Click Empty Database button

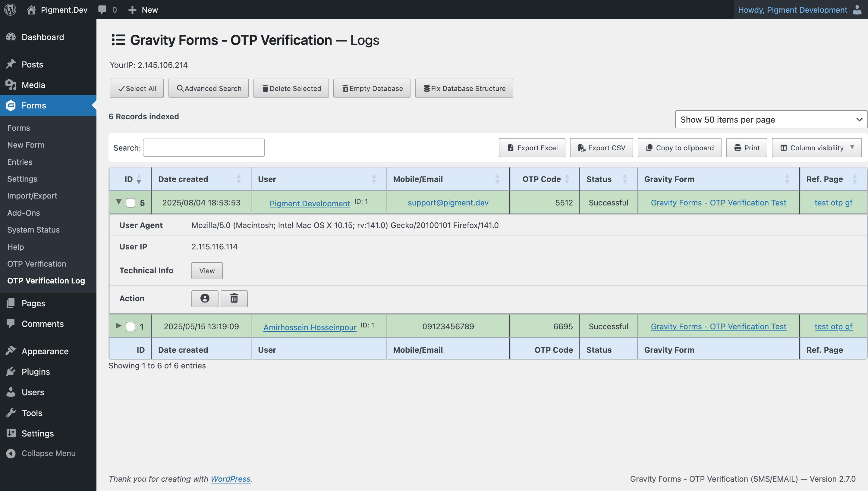click(372, 88)
